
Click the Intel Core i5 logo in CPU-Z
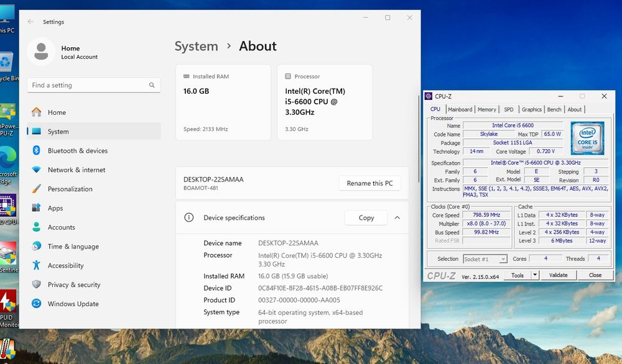pos(588,138)
